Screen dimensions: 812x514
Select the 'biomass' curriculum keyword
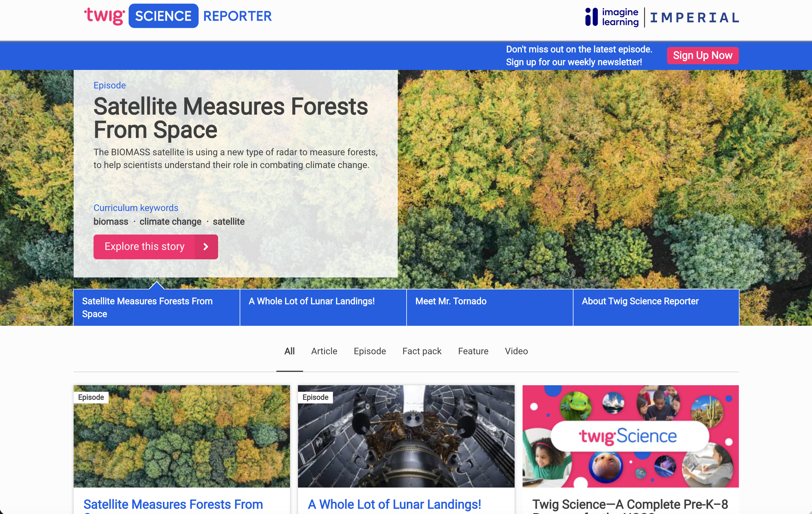pyautogui.click(x=111, y=221)
